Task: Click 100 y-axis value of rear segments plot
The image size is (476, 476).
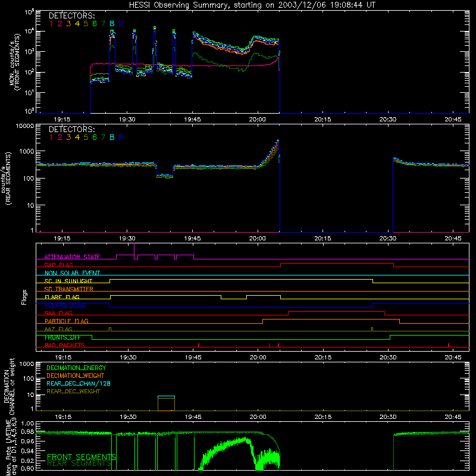Action: 29,178
